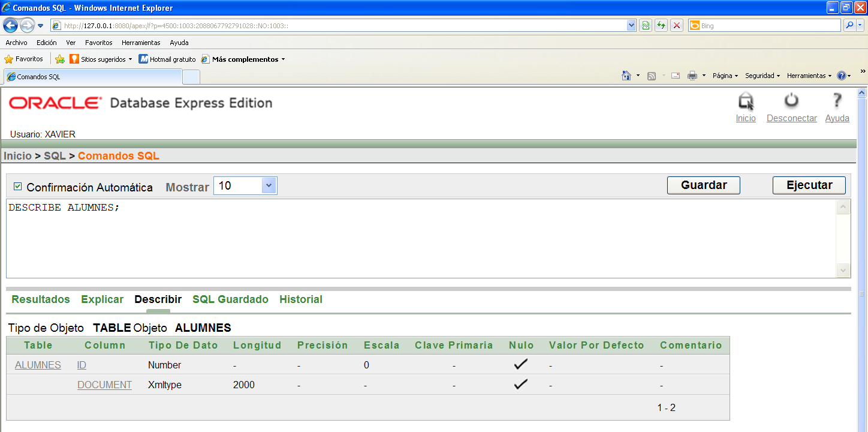The width and height of the screenshot is (868, 432).
Task: Open the Ayuda question mark icon
Action: coord(837,101)
